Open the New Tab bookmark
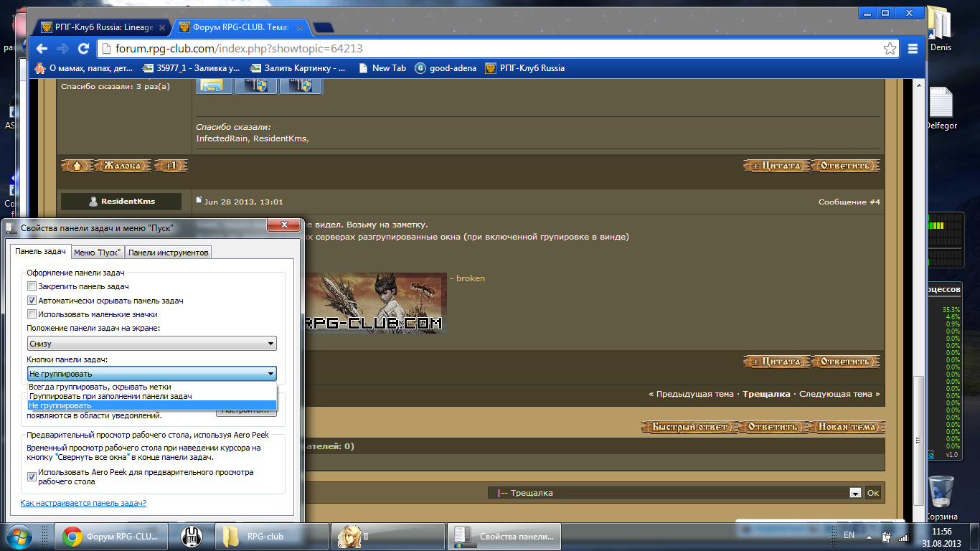 pos(381,68)
